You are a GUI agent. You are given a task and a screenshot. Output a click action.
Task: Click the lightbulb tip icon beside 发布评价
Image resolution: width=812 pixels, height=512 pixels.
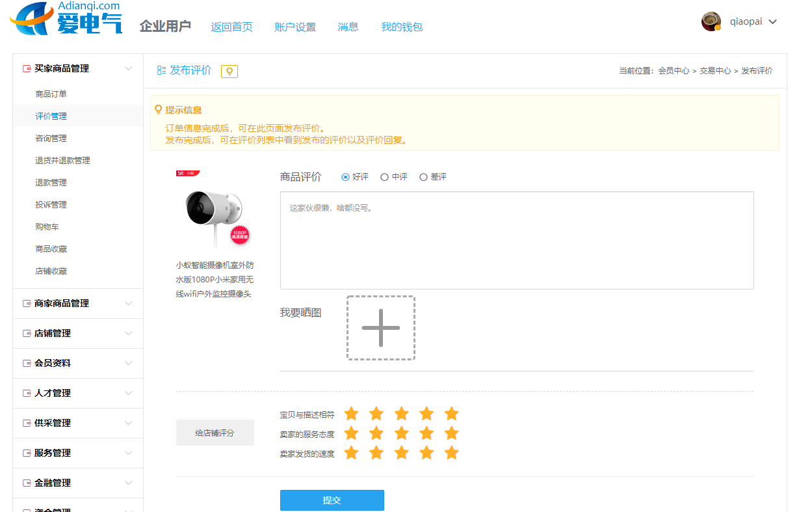(229, 72)
